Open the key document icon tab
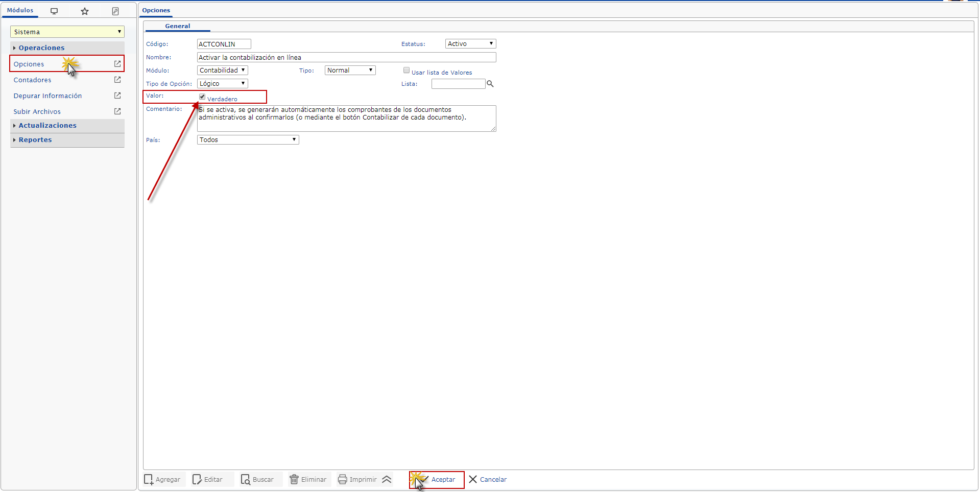Screen dimensions: 980x492 coord(115,11)
